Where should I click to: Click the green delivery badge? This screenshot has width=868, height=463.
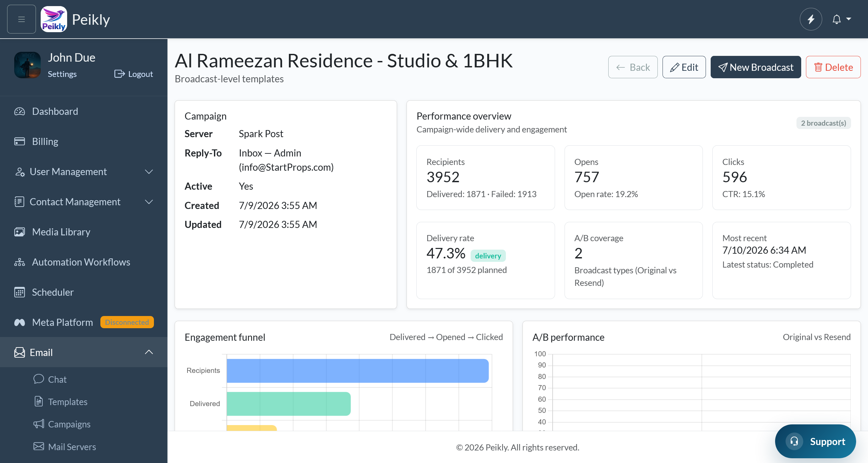point(488,256)
